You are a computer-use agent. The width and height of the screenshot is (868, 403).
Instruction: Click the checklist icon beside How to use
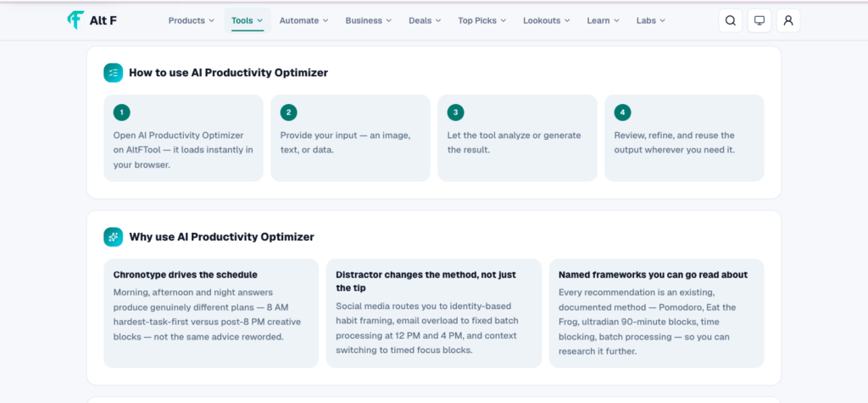tap(113, 73)
